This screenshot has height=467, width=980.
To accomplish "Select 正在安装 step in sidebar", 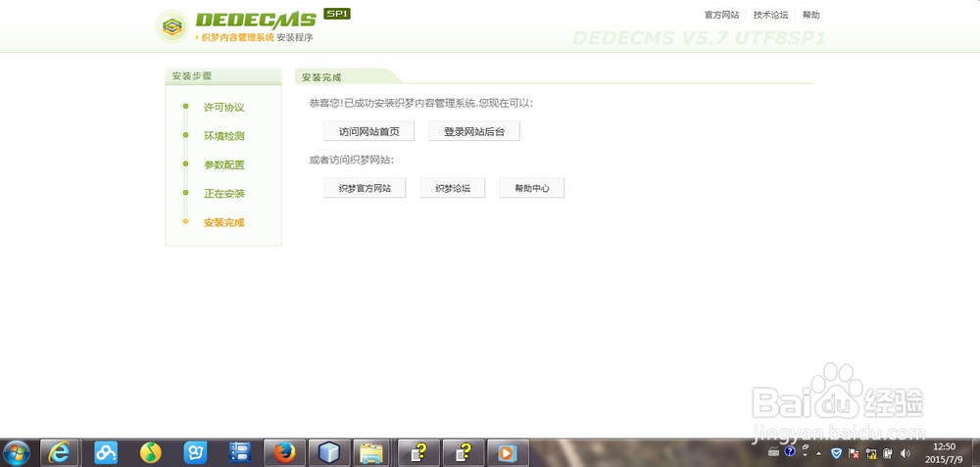I will (223, 194).
